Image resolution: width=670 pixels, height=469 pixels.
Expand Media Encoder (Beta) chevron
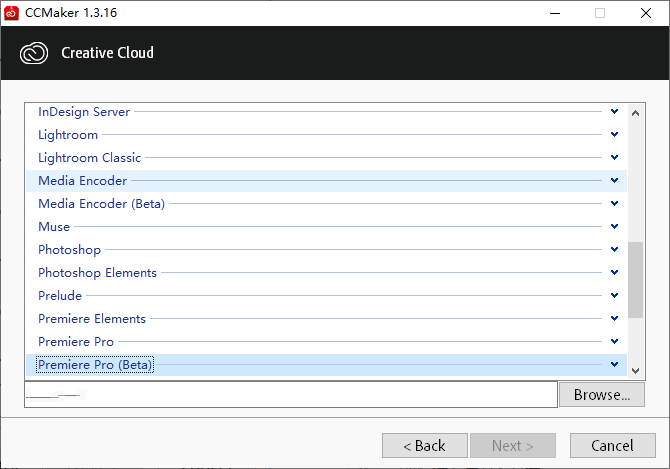point(614,204)
